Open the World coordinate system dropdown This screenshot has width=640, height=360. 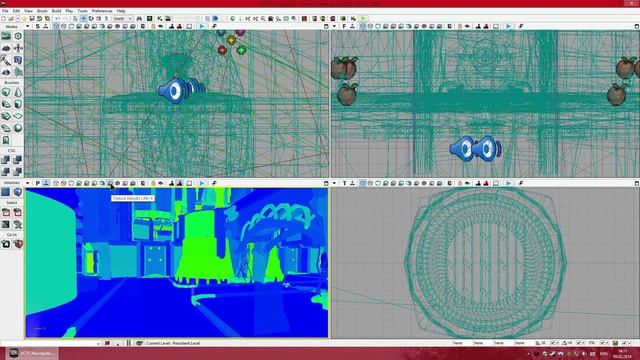[122, 19]
